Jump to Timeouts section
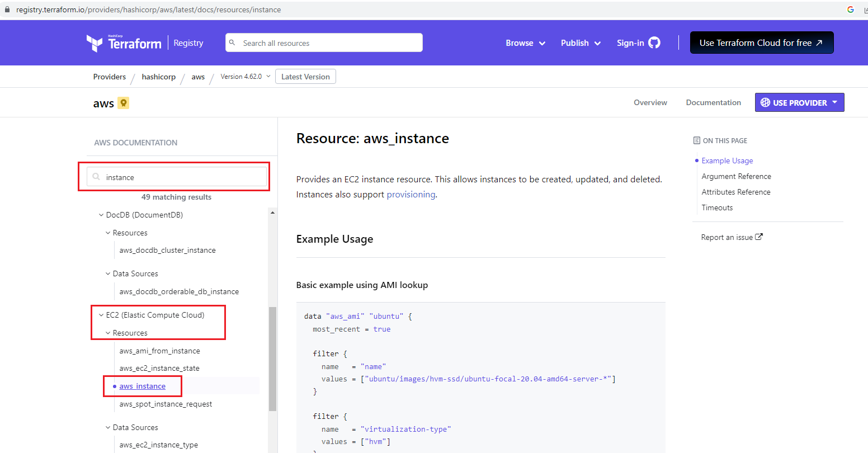This screenshot has height=453, width=868. [x=717, y=207]
